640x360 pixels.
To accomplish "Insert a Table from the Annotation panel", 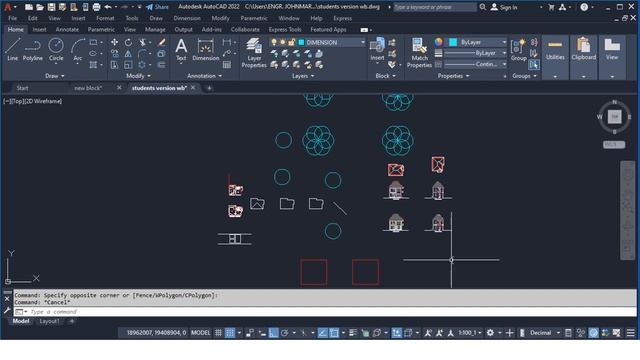I will (x=227, y=65).
